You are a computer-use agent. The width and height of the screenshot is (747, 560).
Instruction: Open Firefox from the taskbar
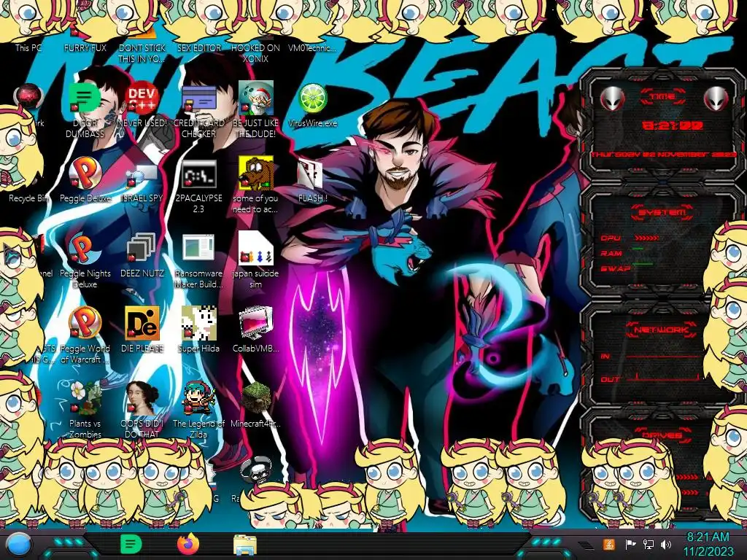(x=187, y=544)
